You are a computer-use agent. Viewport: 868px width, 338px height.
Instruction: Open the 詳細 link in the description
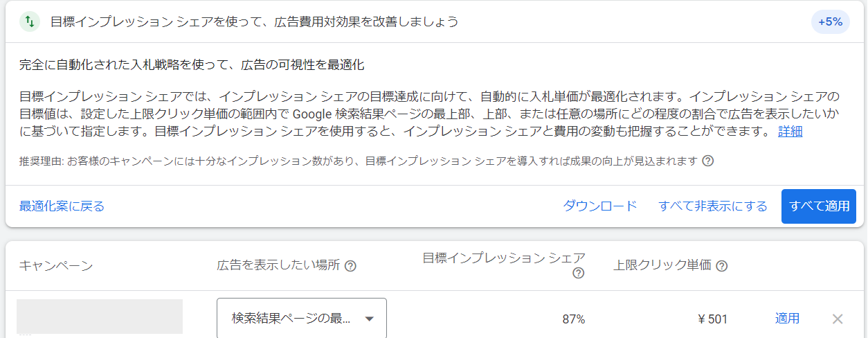790,131
